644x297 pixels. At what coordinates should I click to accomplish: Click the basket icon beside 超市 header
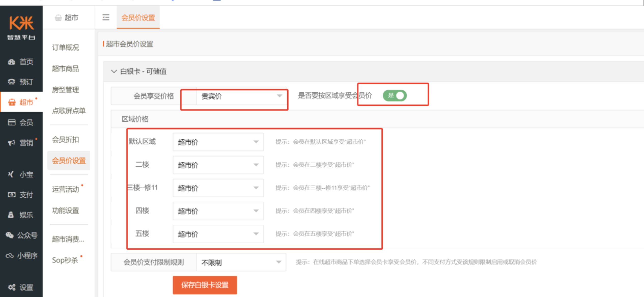click(x=58, y=18)
